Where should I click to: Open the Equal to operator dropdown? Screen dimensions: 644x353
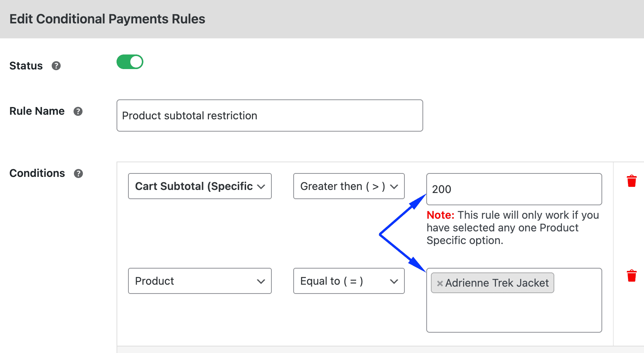348,281
